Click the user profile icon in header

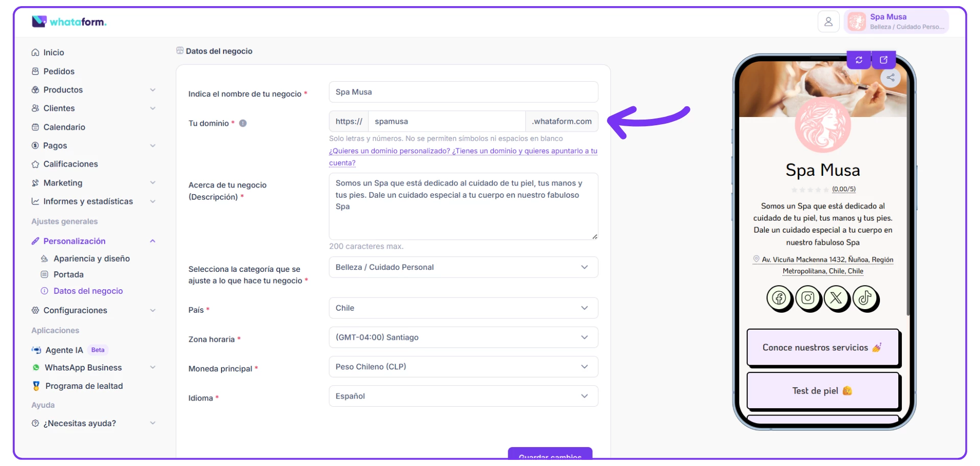[x=828, y=22]
